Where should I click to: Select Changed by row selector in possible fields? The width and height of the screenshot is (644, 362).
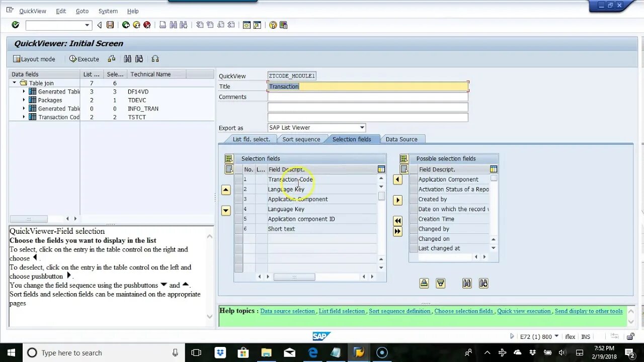(414, 229)
